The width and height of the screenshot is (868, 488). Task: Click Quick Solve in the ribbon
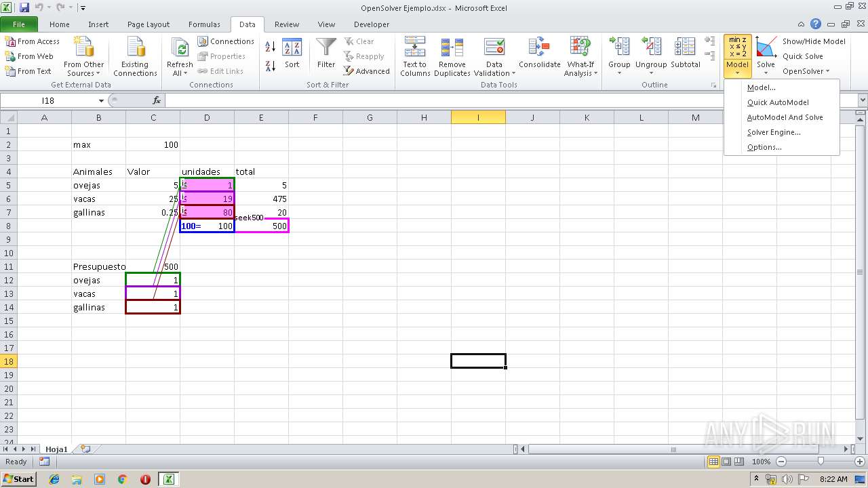click(x=803, y=56)
